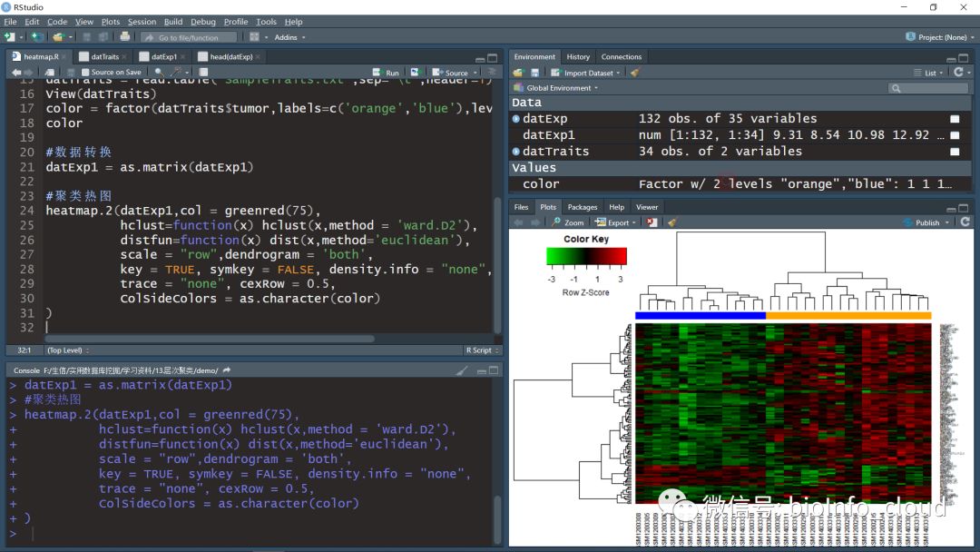This screenshot has width=980, height=552.
Task: Open the Plots menu
Action: tap(111, 21)
